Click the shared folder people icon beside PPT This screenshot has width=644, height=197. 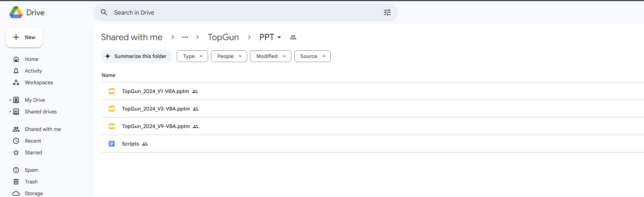[293, 37]
